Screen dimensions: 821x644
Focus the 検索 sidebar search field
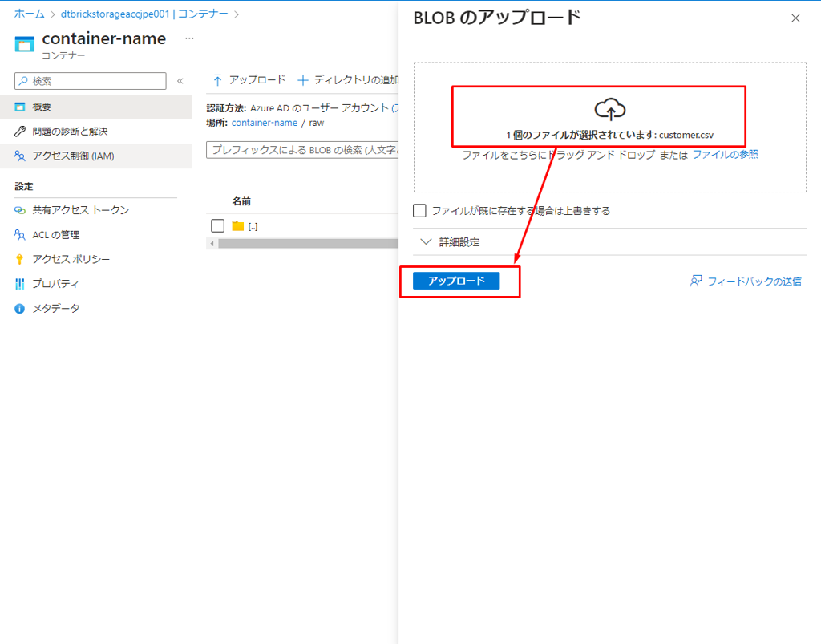pos(91,81)
